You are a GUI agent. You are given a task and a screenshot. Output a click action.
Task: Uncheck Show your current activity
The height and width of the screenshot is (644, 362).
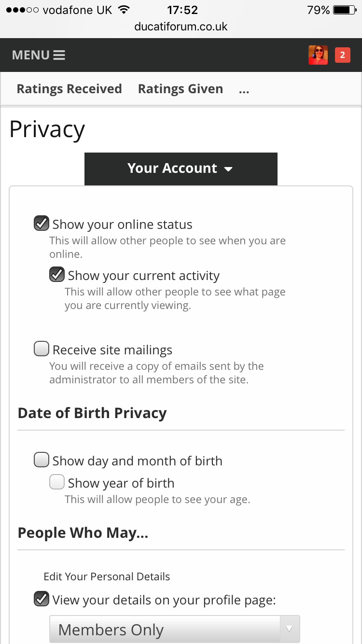click(x=57, y=275)
